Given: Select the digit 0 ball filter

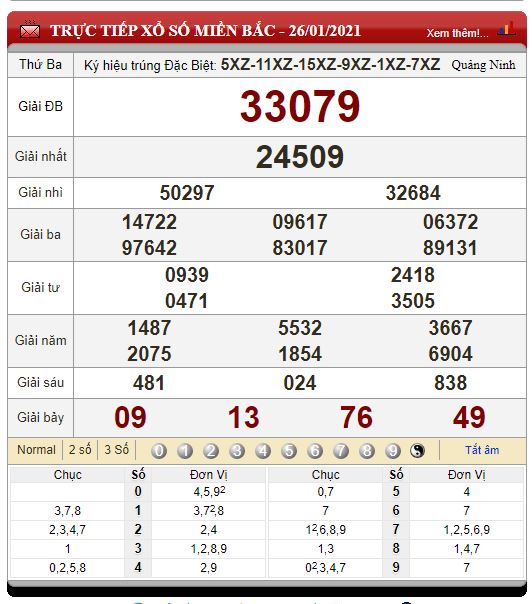Looking at the screenshot, I should pyautogui.click(x=159, y=450).
